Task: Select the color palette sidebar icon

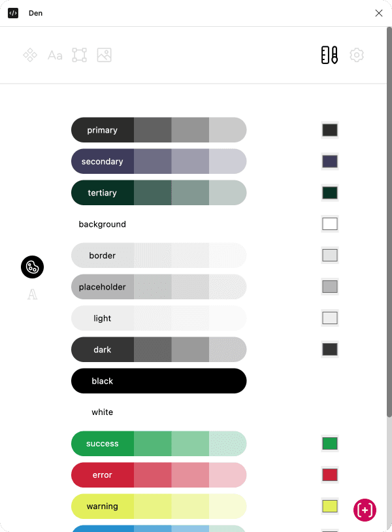Action: (33, 267)
